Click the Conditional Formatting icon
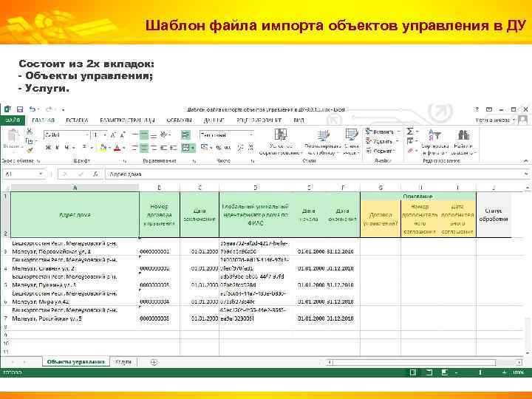Viewport: 532px width, 399px height. (x=281, y=135)
